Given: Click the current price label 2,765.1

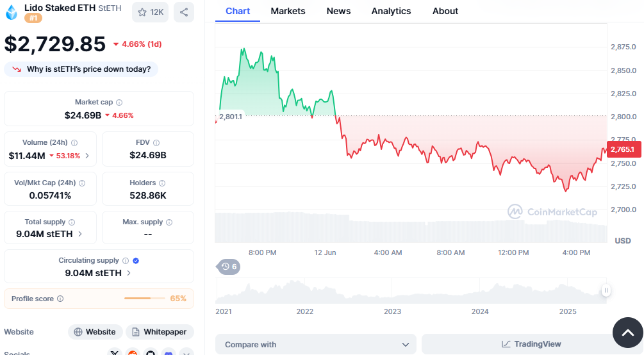Looking at the screenshot, I should pos(623,149).
